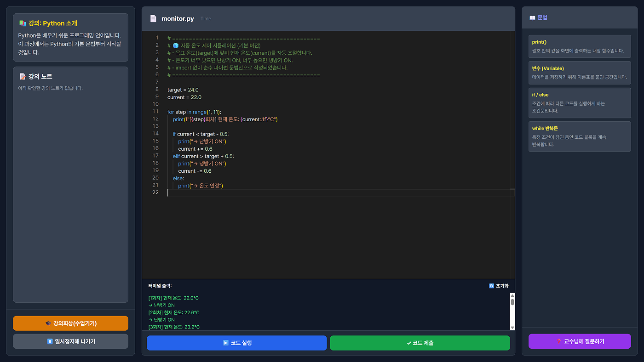
Task: Click the open book icon beside 문법
Action: pos(532,18)
